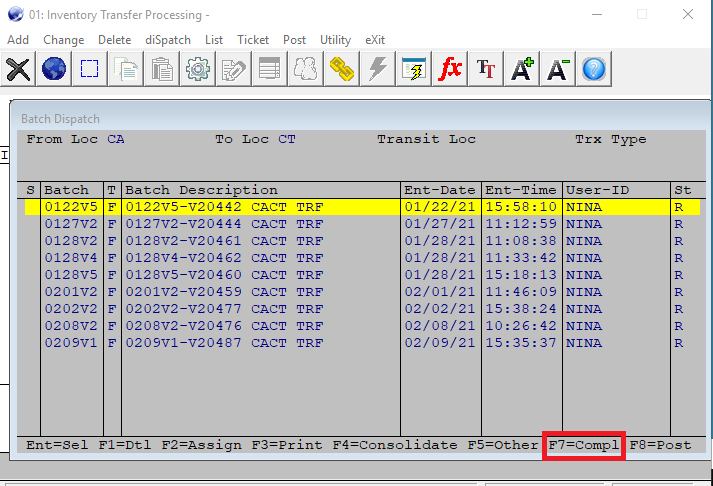Open the diSpatch menu
Screen dimensions: 713x486
[168, 40]
